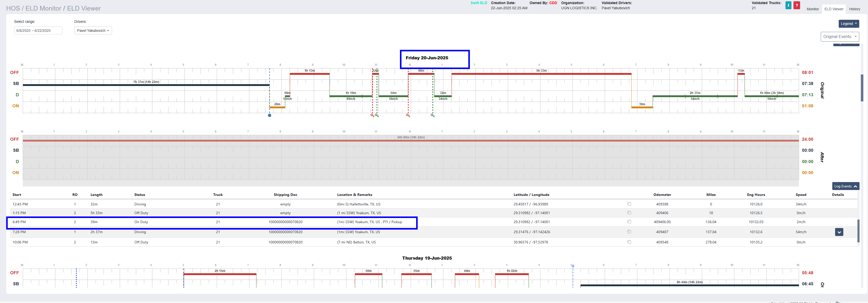Click the 1h 13m off duty segment
The height and width of the screenshot is (303, 868).
tap(309, 74)
